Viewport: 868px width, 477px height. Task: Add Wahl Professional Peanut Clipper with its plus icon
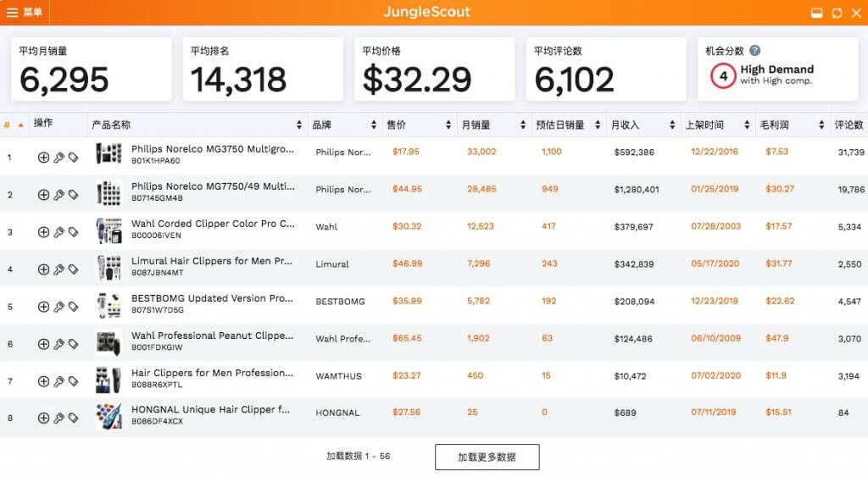[x=43, y=344]
